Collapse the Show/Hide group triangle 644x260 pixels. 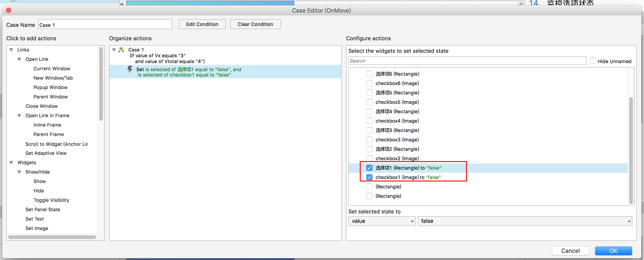[19, 172]
